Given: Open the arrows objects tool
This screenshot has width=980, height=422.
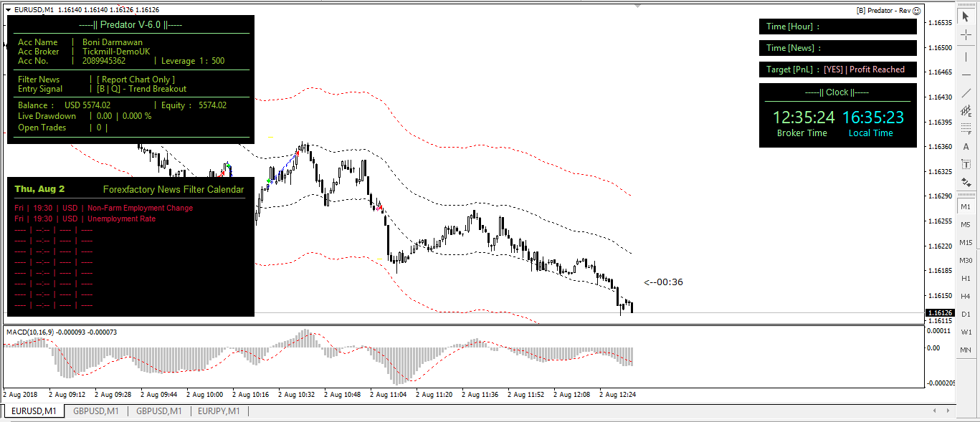Looking at the screenshot, I should [x=966, y=183].
